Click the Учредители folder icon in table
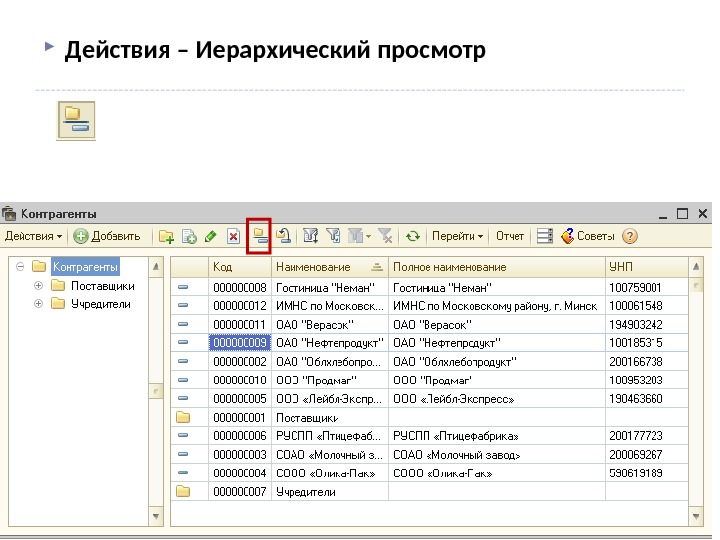This screenshot has height=540, width=720. point(183,491)
